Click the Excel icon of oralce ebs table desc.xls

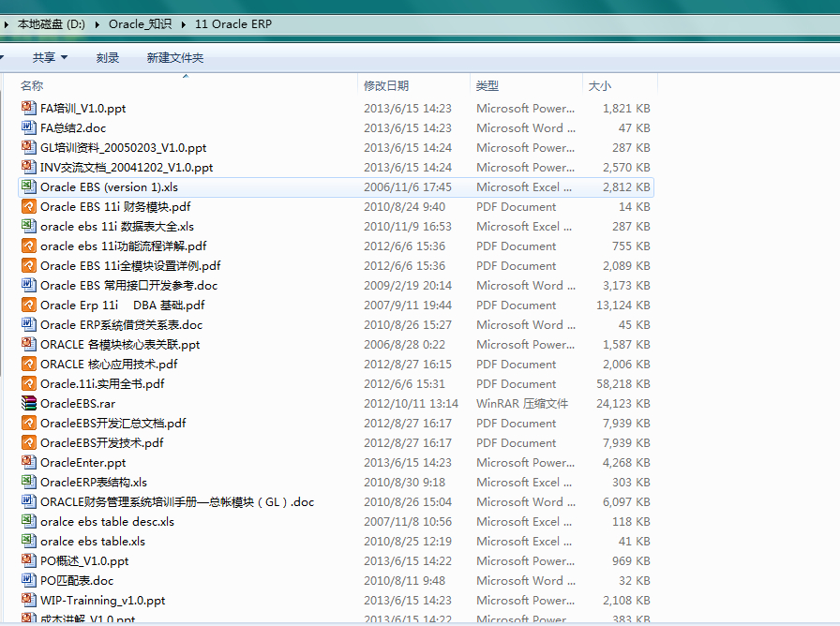pyautogui.click(x=28, y=522)
